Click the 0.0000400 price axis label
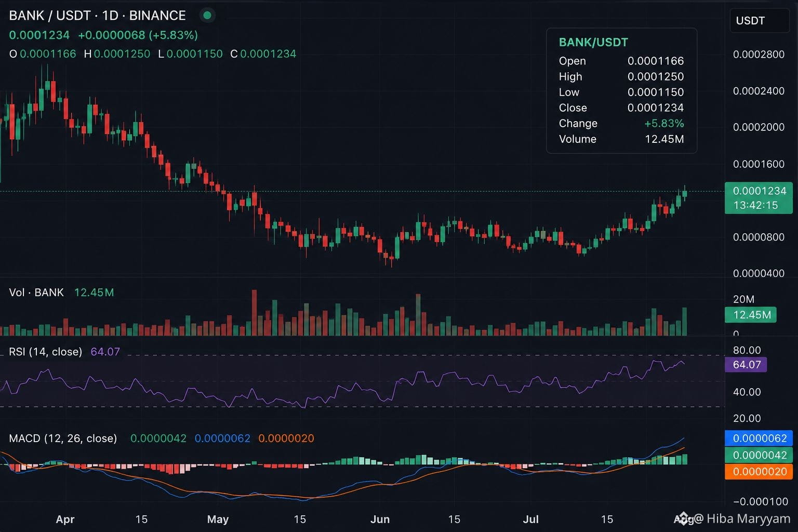 (x=759, y=273)
